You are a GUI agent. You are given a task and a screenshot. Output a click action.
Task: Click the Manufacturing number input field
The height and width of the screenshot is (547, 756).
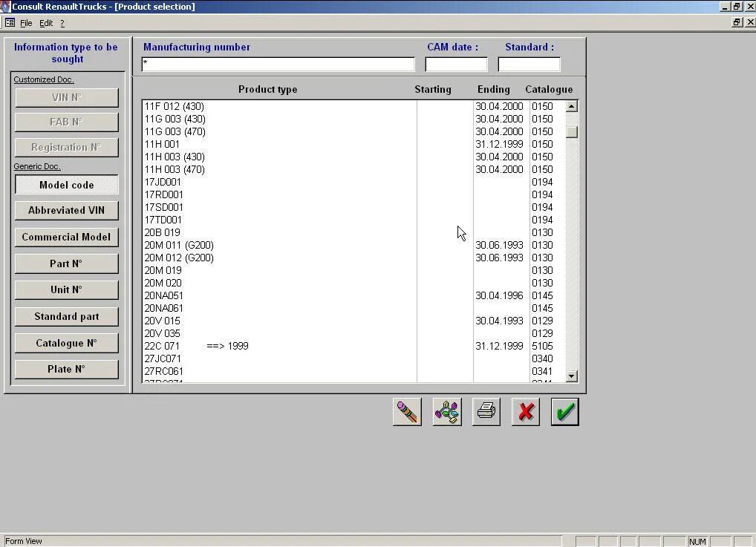coord(278,64)
